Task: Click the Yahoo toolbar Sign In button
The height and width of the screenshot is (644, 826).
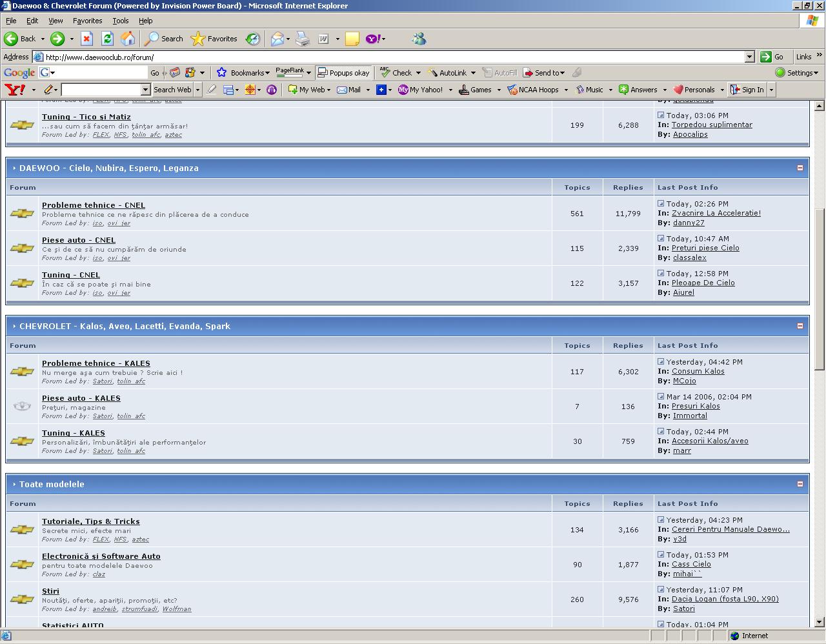Action: pos(747,90)
